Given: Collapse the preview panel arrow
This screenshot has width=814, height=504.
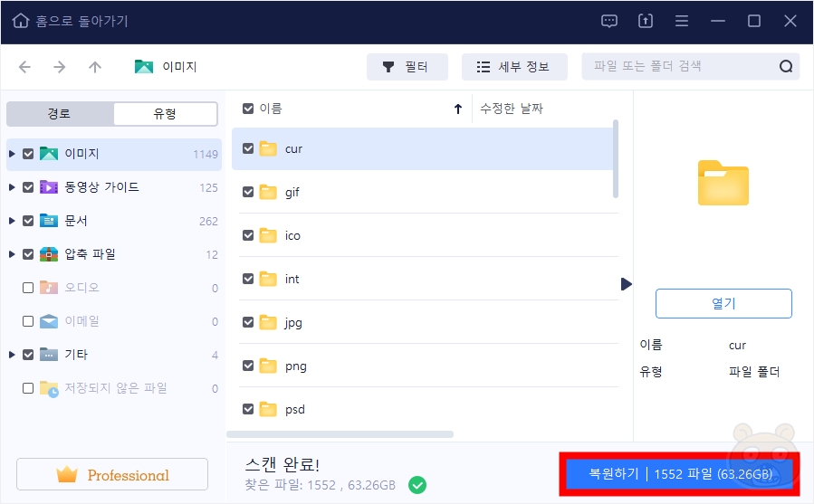Looking at the screenshot, I should [626, 284].
